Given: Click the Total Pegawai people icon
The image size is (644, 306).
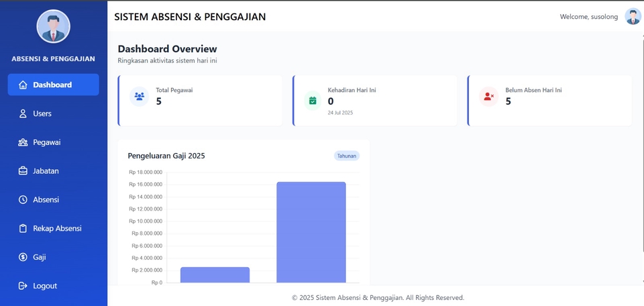Looking at the screenshot, I should click(x=139, y=97).
